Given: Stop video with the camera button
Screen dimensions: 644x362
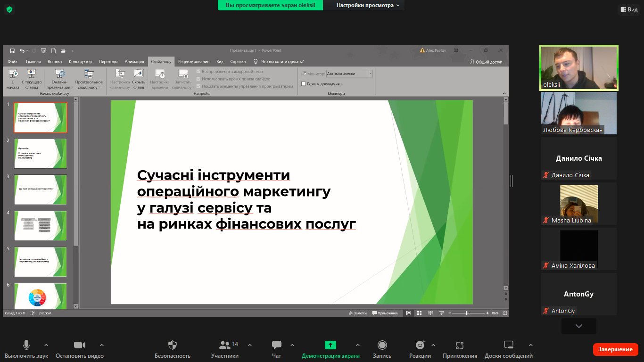Looking at the screenshot, I should coord(79,346).
